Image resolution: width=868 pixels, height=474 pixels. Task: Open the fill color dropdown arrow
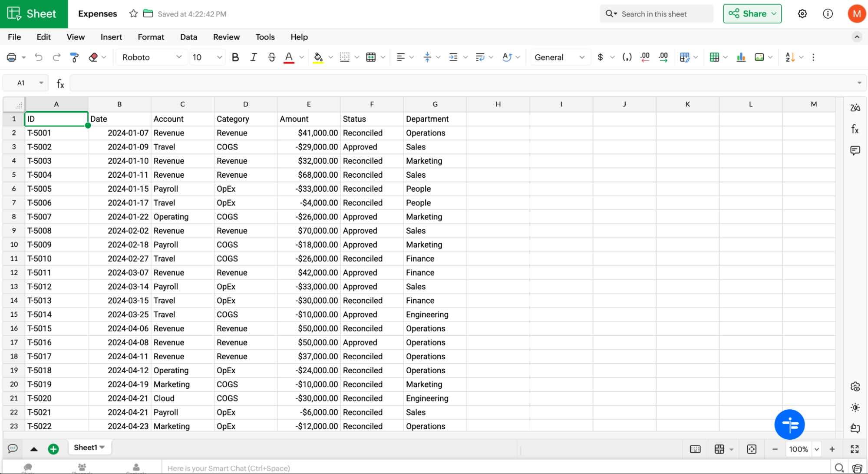pyautogui.click(x=331, y=57)
